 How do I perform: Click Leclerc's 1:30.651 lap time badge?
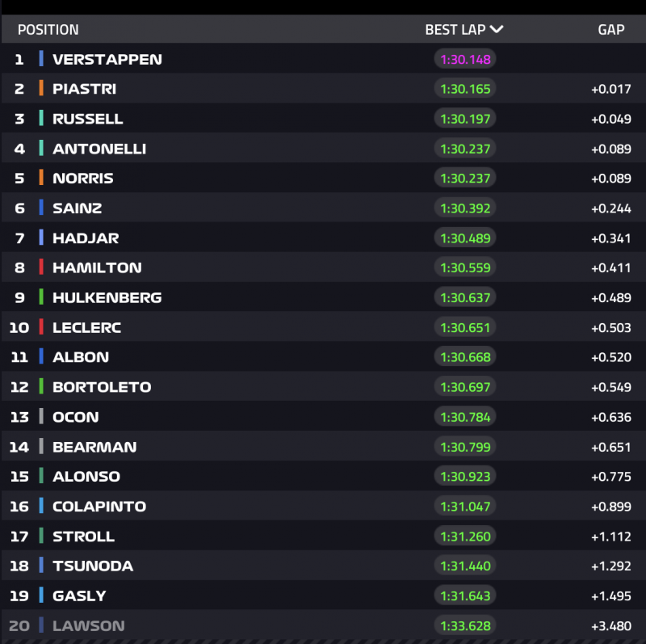pos(465,327)
